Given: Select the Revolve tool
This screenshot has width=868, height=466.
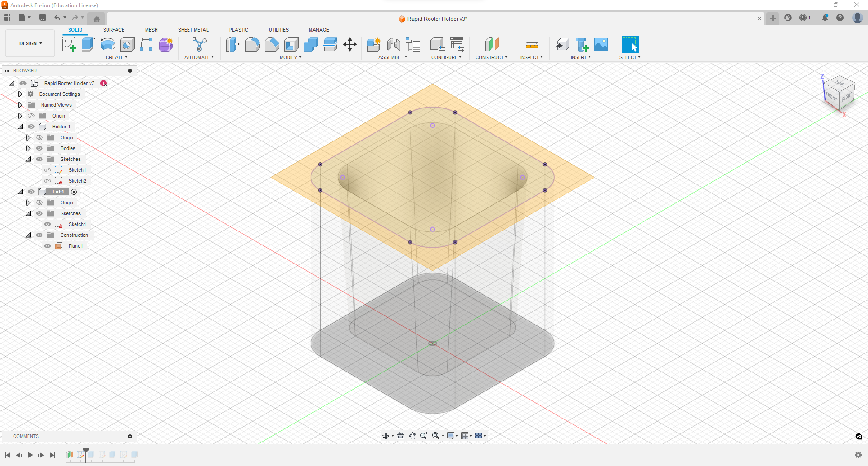Looking at the screenshot, I should [x=108, y=44].
